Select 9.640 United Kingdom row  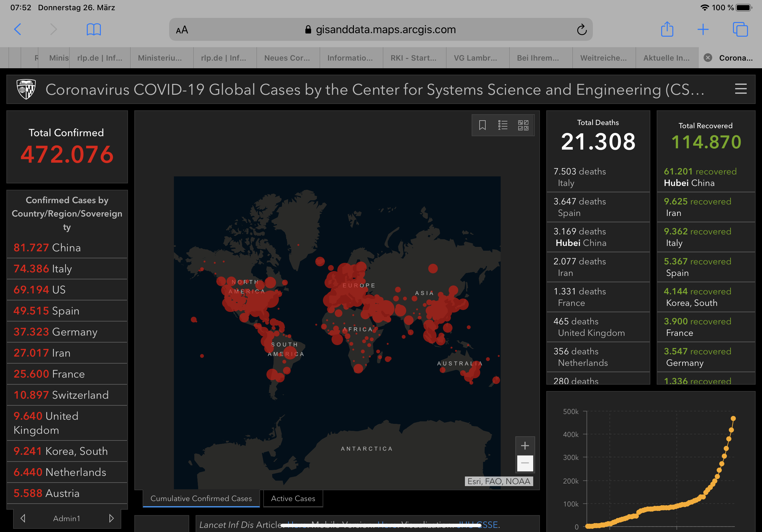[x=67, y=423]
